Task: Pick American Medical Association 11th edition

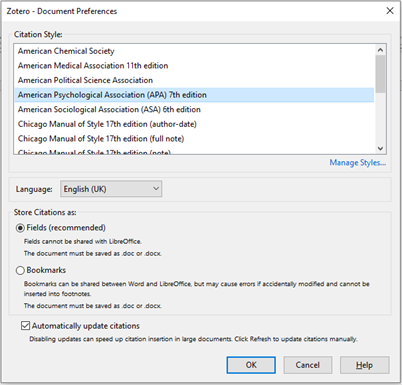Action: coord(194,66)
